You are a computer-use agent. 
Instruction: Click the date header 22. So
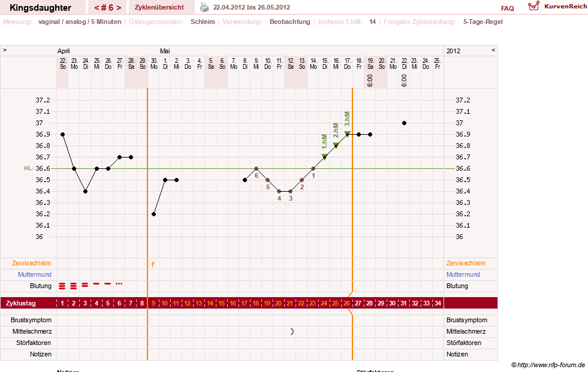coord(62,63)
